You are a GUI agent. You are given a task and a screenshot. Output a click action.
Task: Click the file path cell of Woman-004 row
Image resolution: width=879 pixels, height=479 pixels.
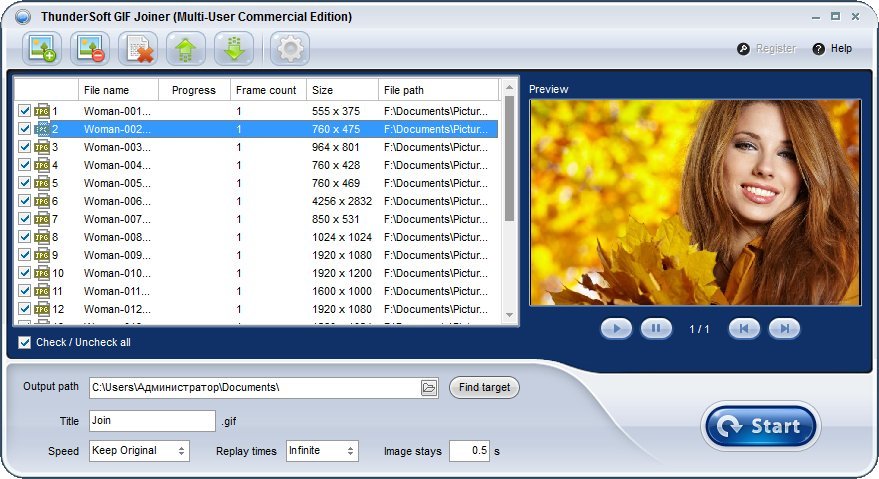tap(436, 165)
